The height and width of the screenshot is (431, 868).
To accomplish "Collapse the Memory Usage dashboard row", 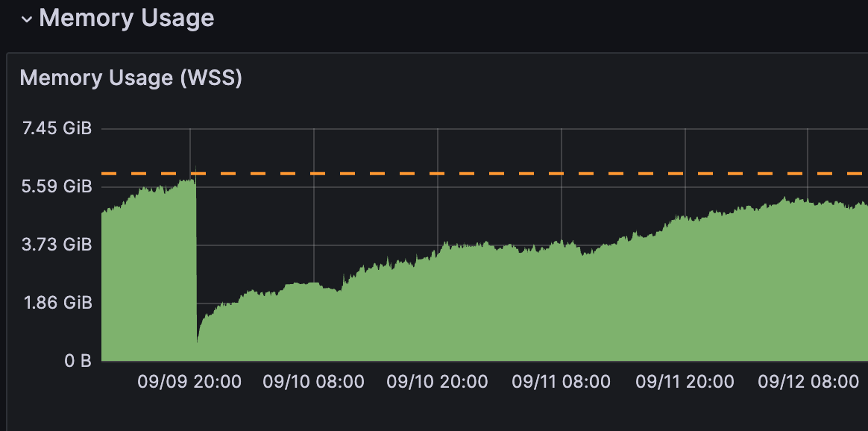I will pyautogui.click(x=28, y=17).
